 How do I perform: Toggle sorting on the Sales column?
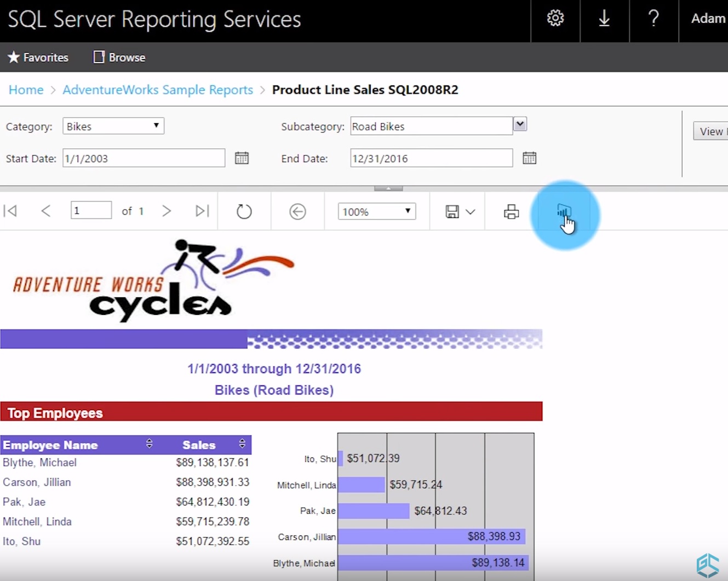tap(242, 444)
